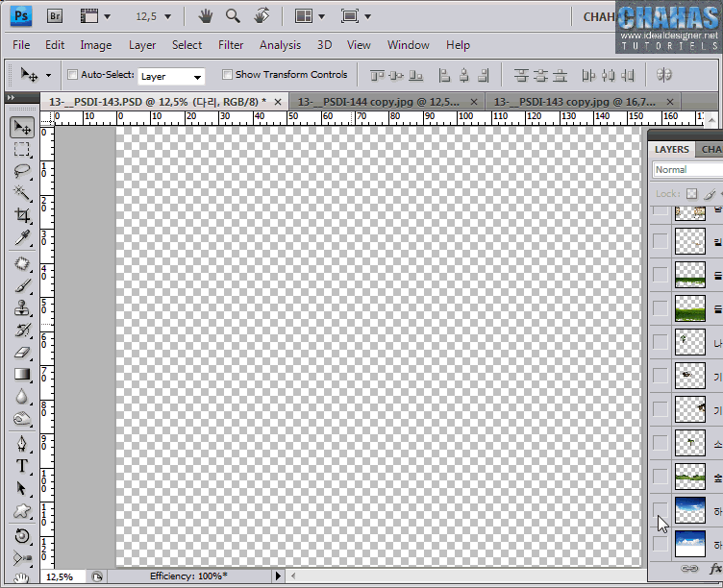The height and width of the screenshot is (588, 723).
Task: Click status bar document info icon
Action: coord(97,576)
